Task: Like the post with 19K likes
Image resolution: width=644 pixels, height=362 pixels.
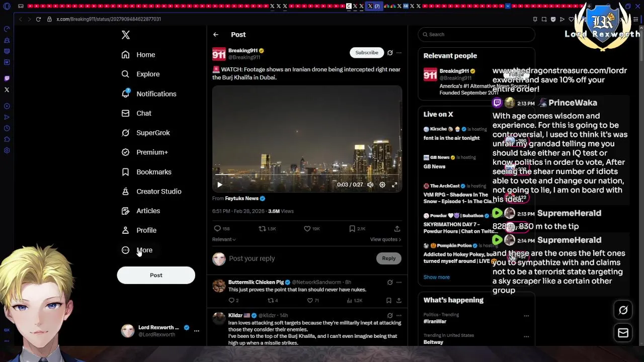Action: 311,229
